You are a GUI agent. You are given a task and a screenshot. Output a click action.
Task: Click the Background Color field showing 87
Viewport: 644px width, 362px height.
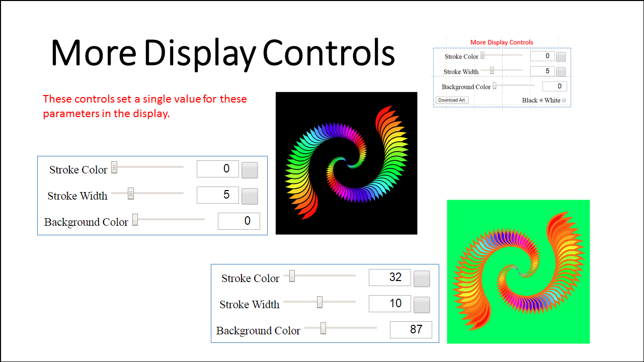(411, 330)
